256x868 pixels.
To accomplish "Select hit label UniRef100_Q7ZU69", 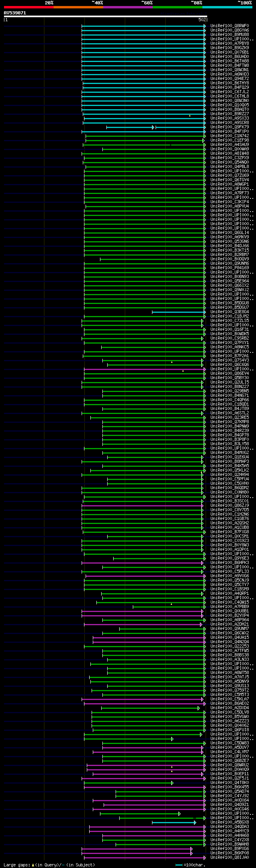I will click(230, 176).
